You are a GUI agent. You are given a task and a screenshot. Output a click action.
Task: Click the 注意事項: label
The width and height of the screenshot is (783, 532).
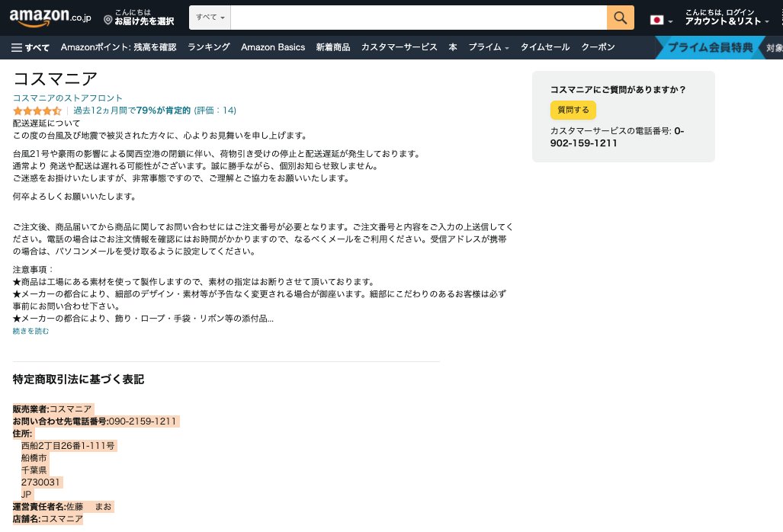[33, 270]
